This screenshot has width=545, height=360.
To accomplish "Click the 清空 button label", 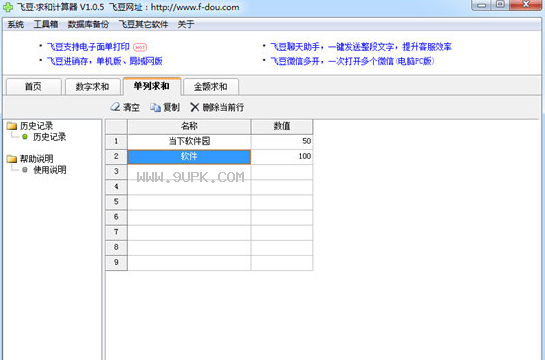I will click(x=131, y=107).
